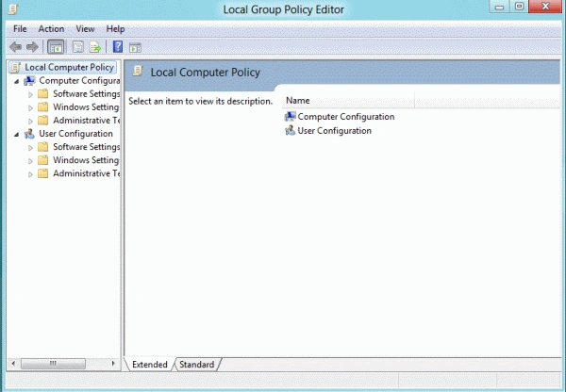This screenshot has width=566, height=392.
Task: Click the folder icon of Administrative Templates under User Configuration
Action: [x=43, y=173]
